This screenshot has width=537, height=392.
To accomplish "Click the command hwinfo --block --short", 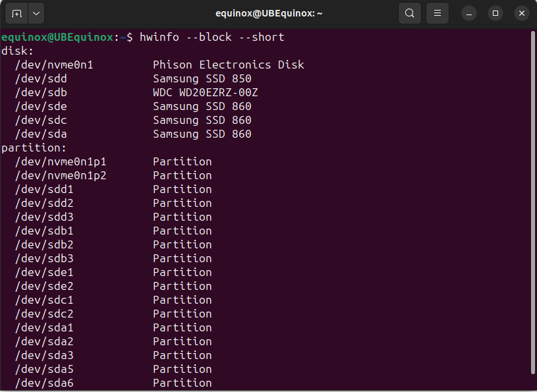I will coord(212,37).
